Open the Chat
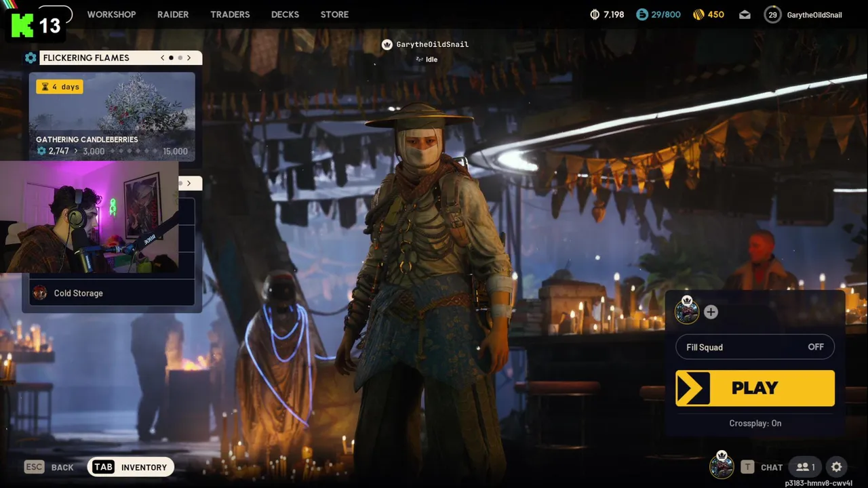868x488 pixels. (772, 468)
